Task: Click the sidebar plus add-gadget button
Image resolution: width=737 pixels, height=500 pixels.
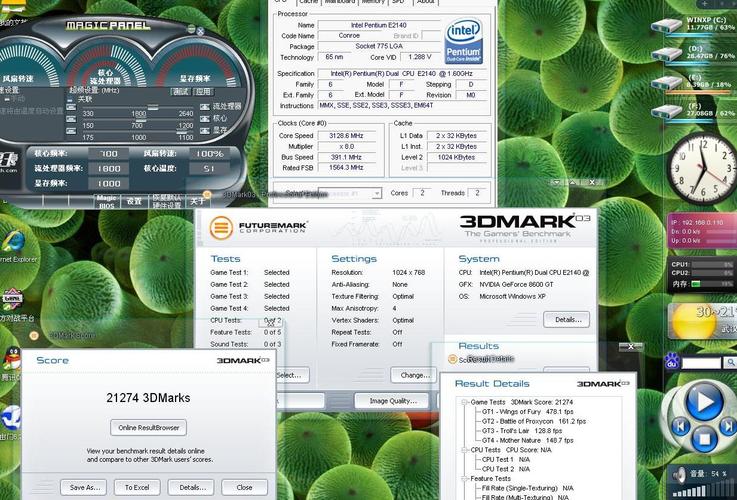Action: (705, 3)
